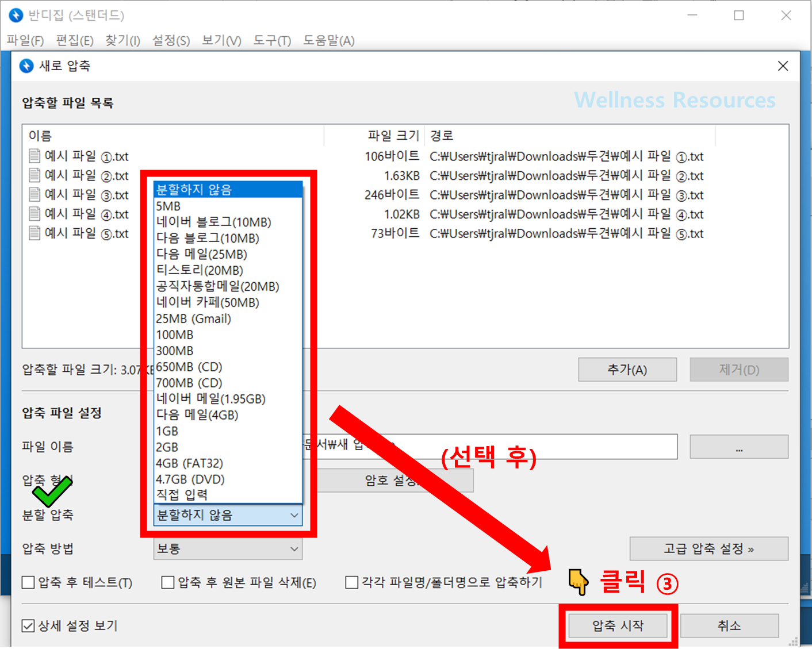812x649 pixels.
Task: Choose the 1GB split size
Action: pyautogui.click(x=228, y=431)
